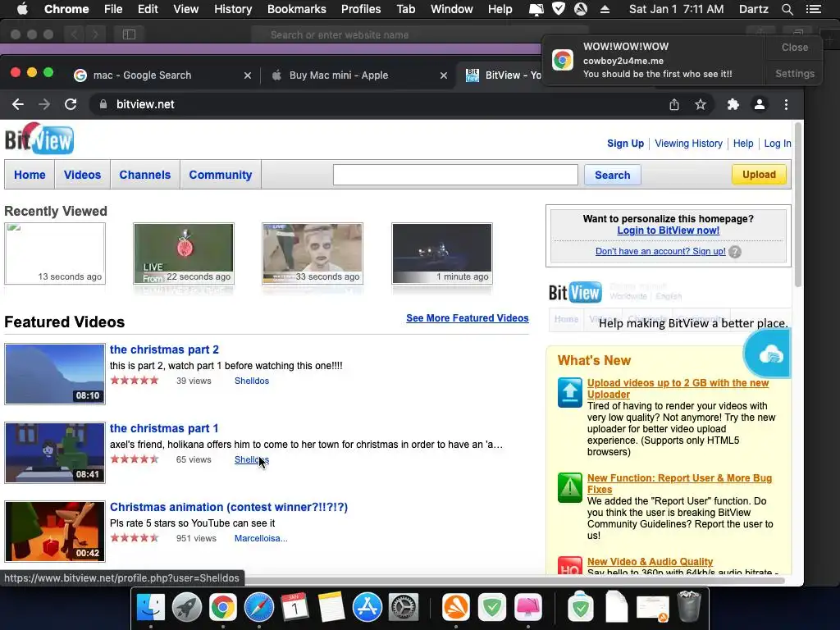Open the History menu
Image resolution: width=840 pixels, height=630 pixels.
[x=233, y=9]
